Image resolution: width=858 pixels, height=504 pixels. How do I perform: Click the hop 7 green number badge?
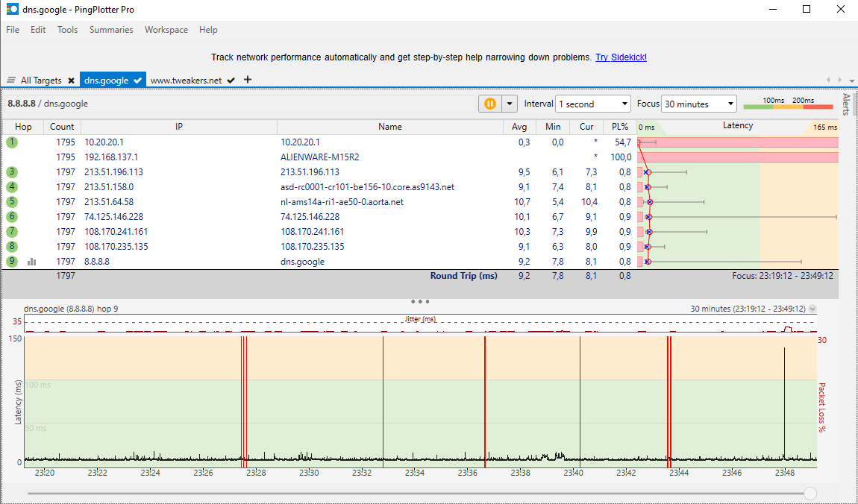point(12,232)
